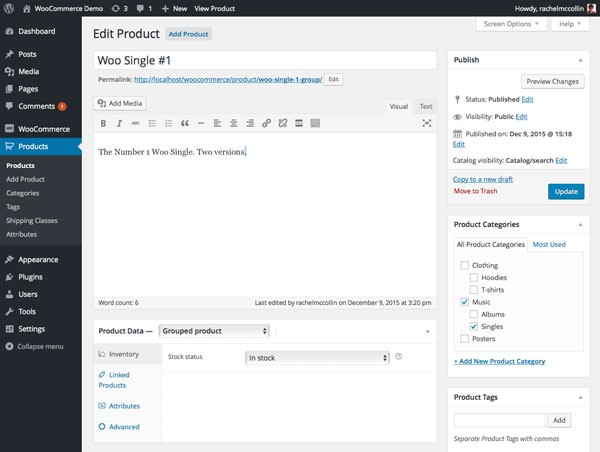This screenshot has width=600, height=452.
Task: Expand the Help panel
Action: (570, 24)
